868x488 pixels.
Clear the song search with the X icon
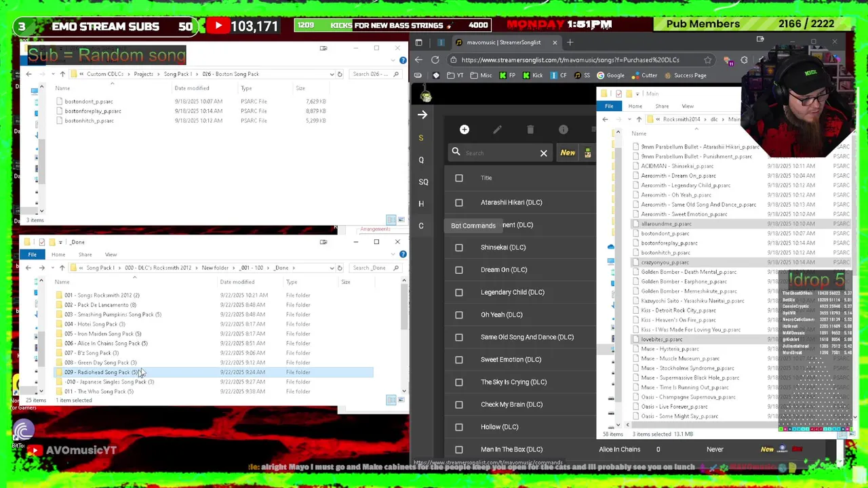(x=543, y=153)
